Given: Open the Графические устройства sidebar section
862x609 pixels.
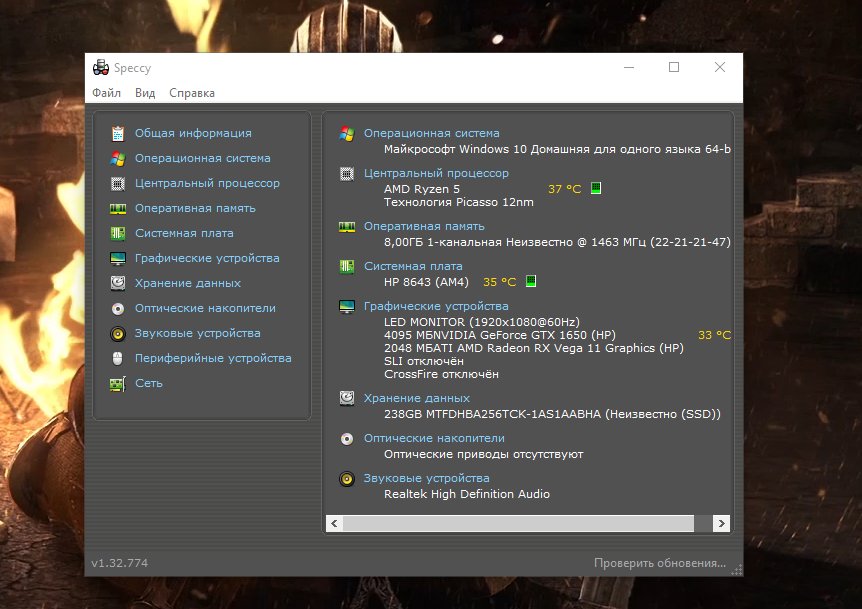Looking at the screenshot, I should click(x=207, y=258).
